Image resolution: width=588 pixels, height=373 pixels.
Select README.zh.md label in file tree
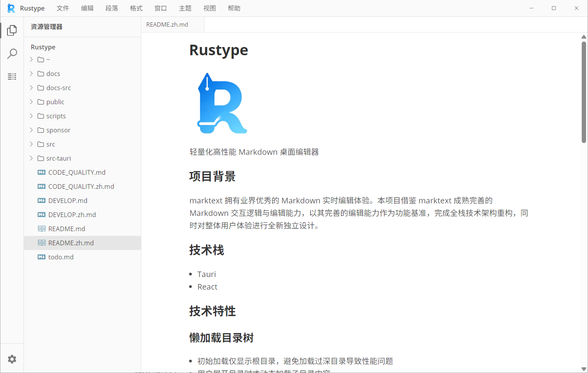point(71,243)
